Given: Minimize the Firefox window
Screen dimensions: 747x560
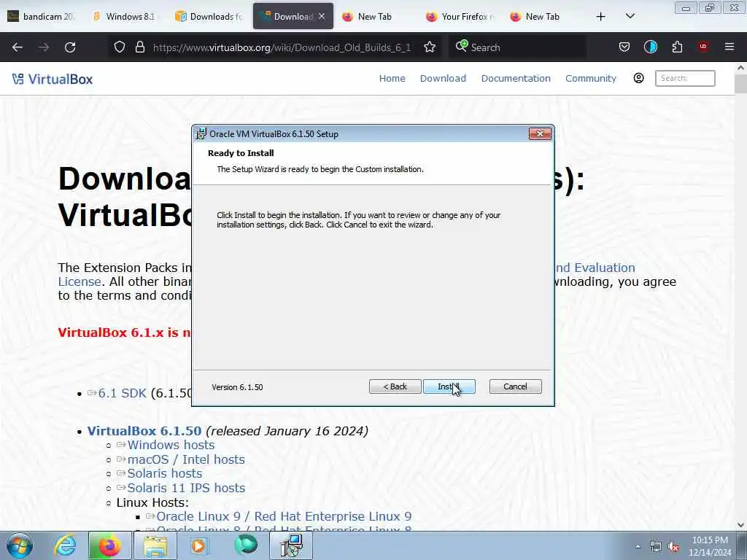Looking at the screenshot, I should 686,8.
